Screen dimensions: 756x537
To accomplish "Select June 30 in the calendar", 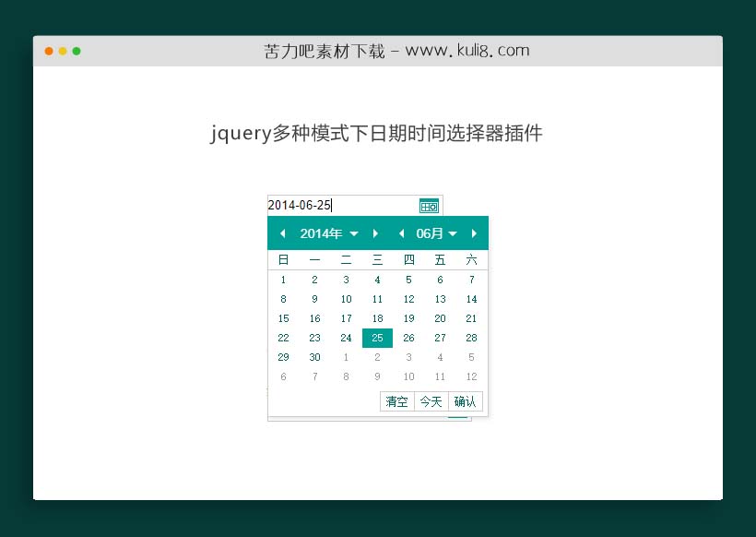I will pyautogui.click(x=314, y=357).
